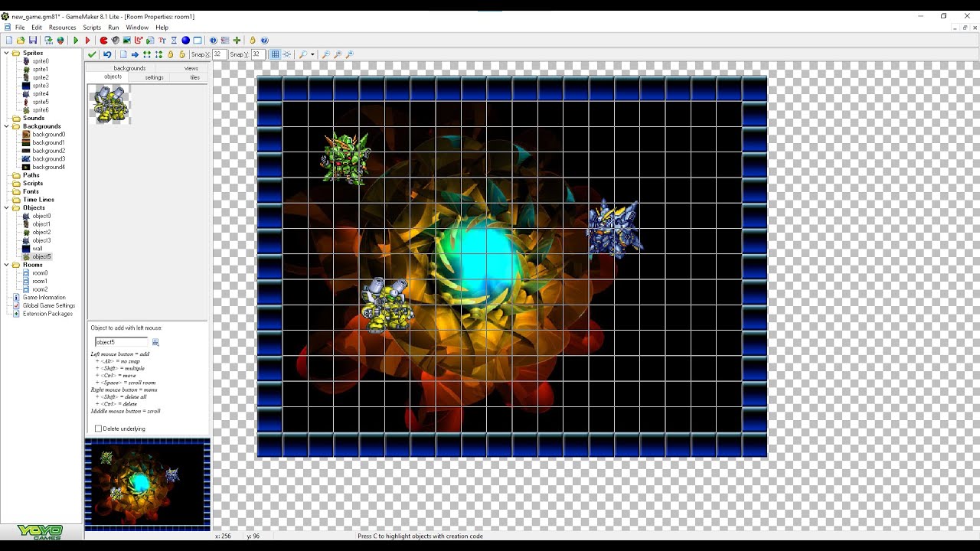
Task: Select sprite0 in resource tree
Action: coord(40,61)
